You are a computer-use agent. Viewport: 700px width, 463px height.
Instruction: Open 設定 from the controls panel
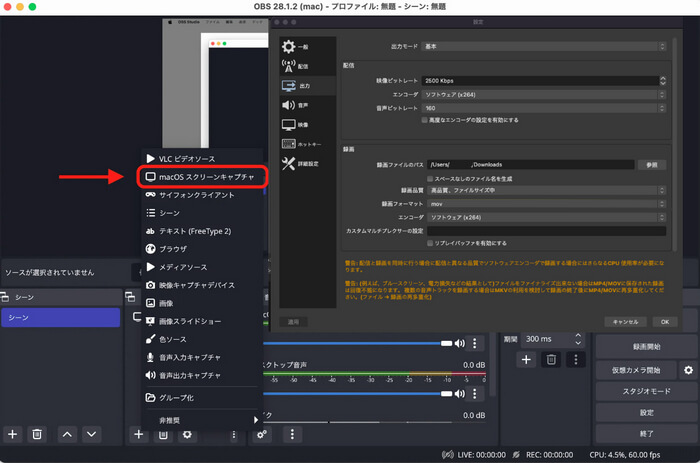point(646,413)
